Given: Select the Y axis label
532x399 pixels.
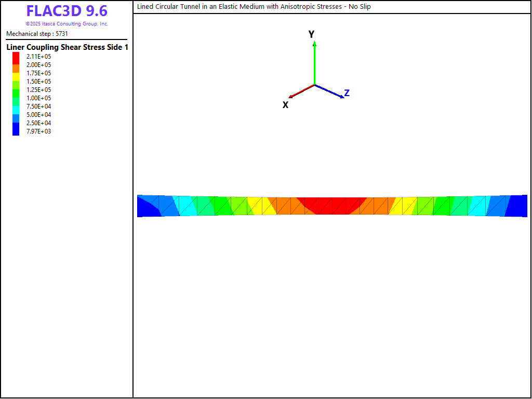Looking at the screenshot, I should (311, 34).
